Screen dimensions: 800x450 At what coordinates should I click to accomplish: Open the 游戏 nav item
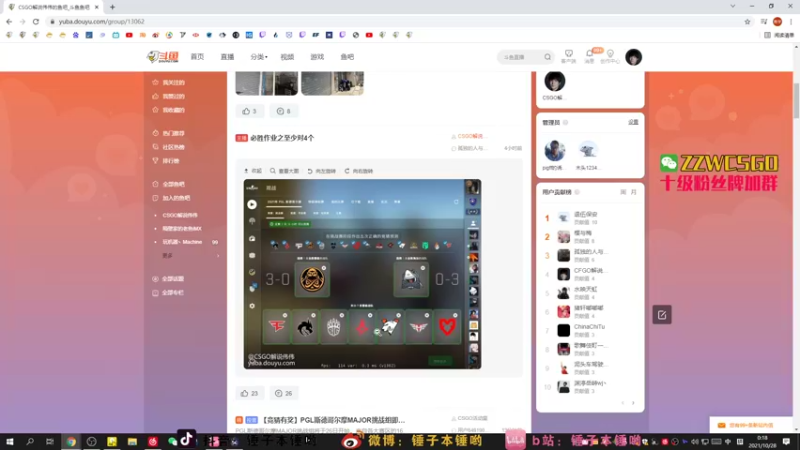tap(317, 57)
